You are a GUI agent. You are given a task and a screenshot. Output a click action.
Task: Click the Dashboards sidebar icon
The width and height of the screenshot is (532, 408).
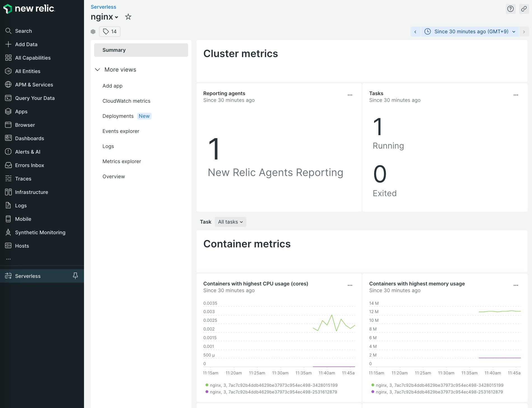click(8, 138)
